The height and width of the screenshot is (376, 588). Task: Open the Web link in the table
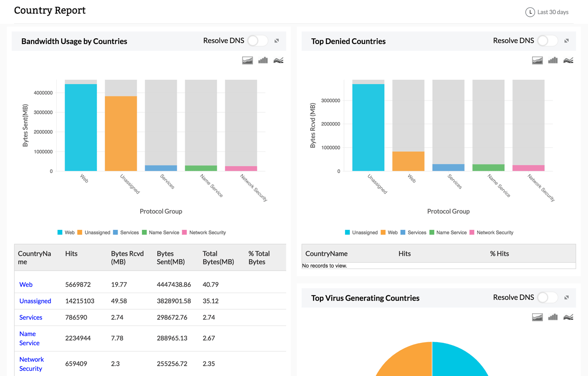click(x=26, y=284)
